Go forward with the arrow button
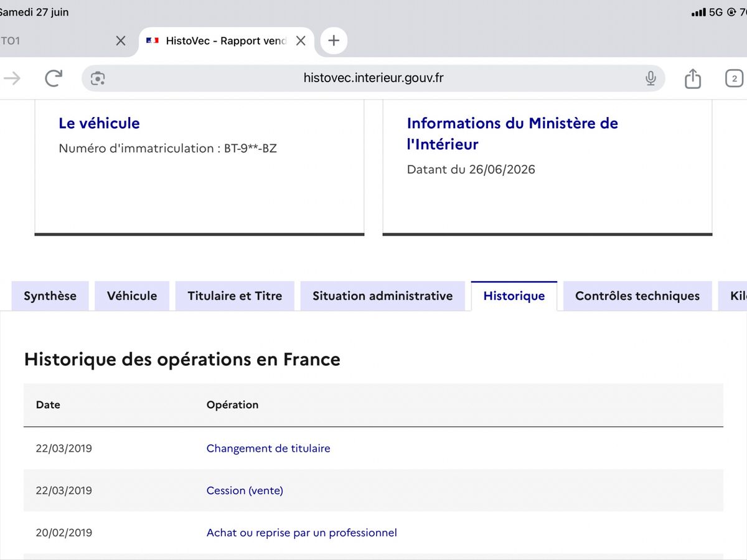747x560 pixels. click(x=12, y=78)
